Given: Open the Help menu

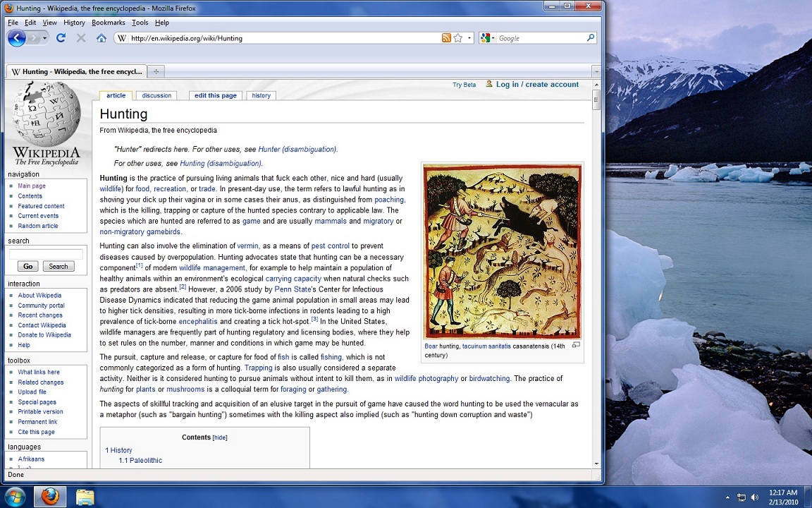Looking at the screenshot, I should click(162, 23).
